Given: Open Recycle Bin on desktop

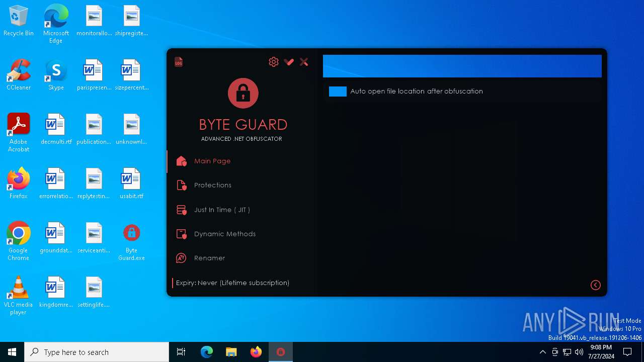Looking at the screenshot, I should 19,22.
